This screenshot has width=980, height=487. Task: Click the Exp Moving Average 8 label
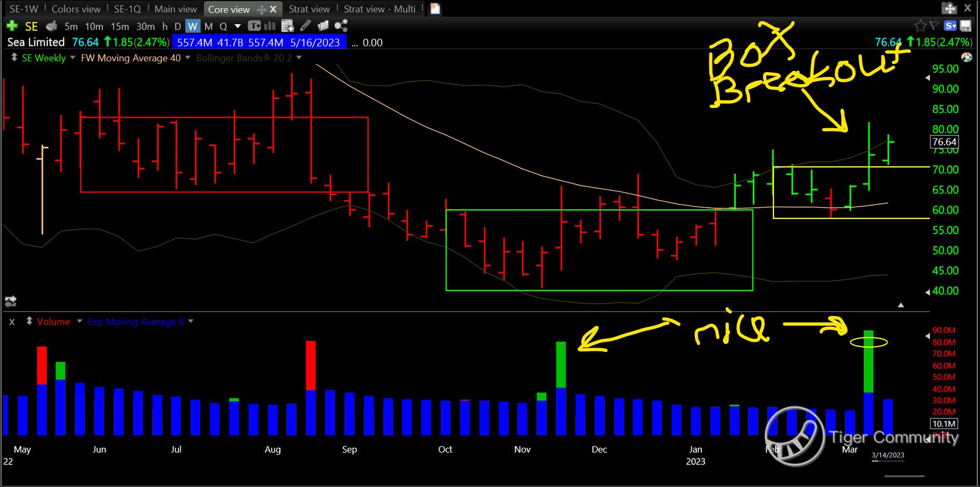[136, 321]
